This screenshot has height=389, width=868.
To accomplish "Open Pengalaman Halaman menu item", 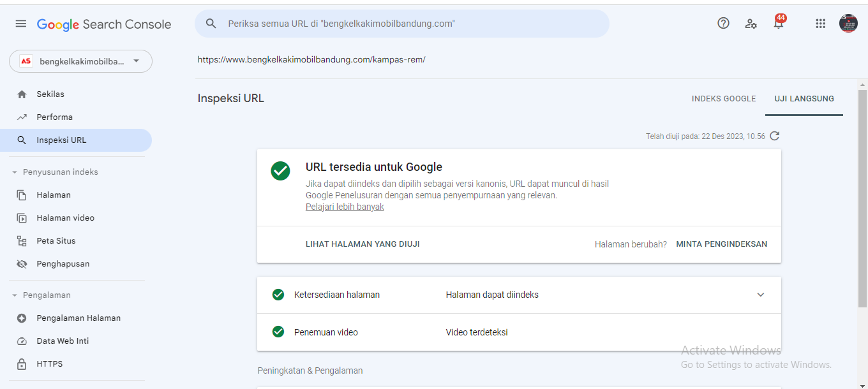I will [x=76, y=318].
